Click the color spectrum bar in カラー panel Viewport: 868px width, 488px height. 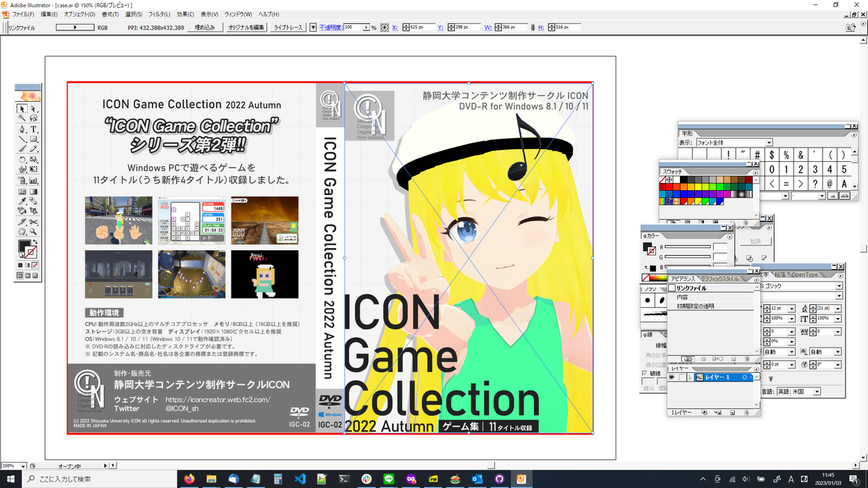[658, 278]
